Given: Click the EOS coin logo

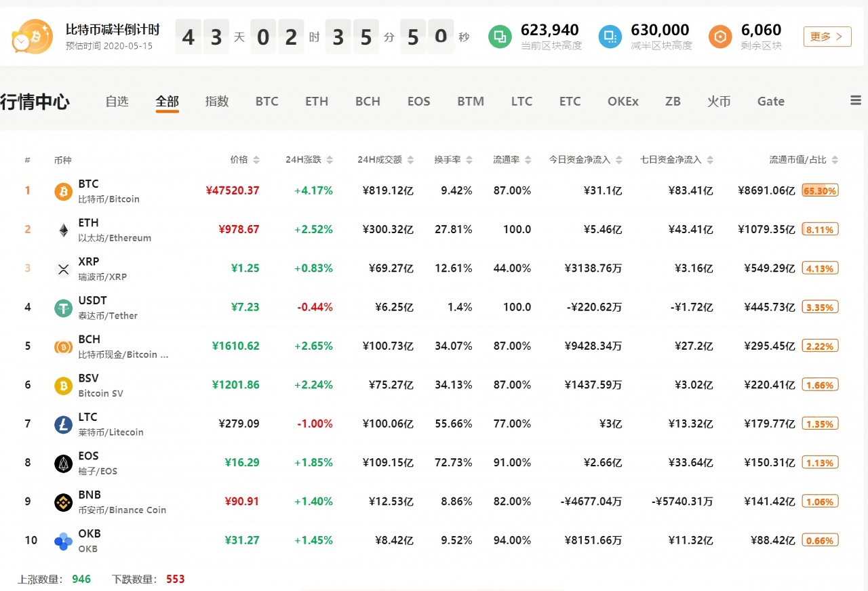Looking at the screenshot, I should 63,464.
